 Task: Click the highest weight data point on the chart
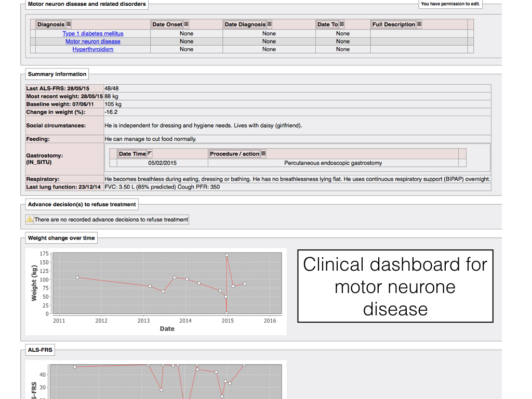click(x=227, y=255)
